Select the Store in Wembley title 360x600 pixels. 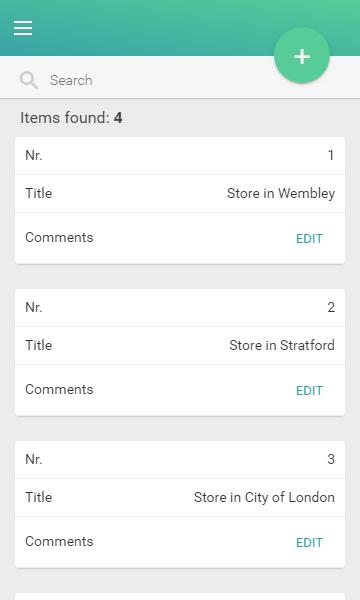[x=281, y=193]
